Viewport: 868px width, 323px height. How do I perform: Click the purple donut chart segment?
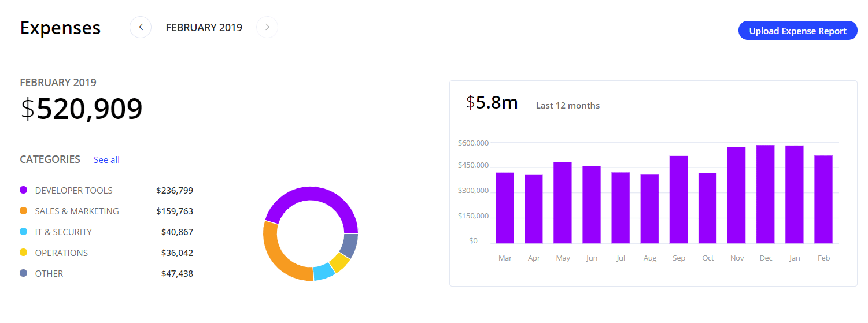click(311, 194)
